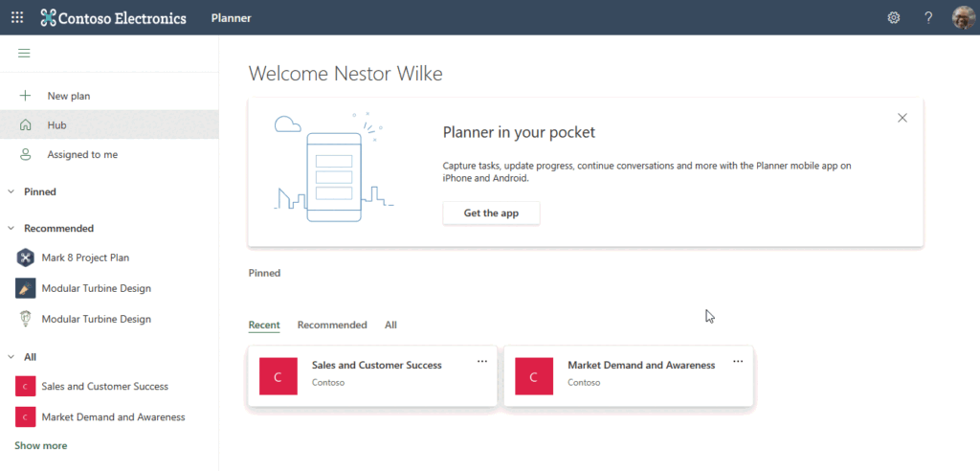Collapse the Pinned sidebar section
This screenshot has height=471, width=980.
(11, 192)
